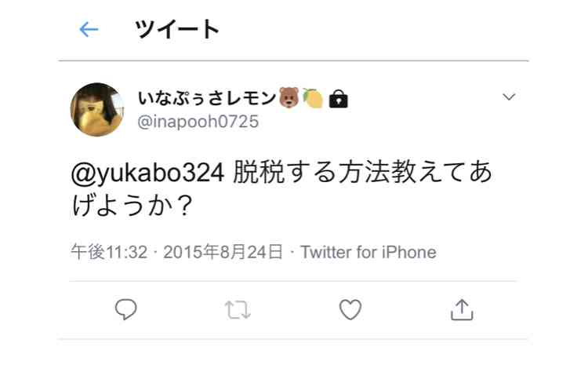Expand the tweet options chevron
This screenshot has width=588, height=387.
click(509, 97)
